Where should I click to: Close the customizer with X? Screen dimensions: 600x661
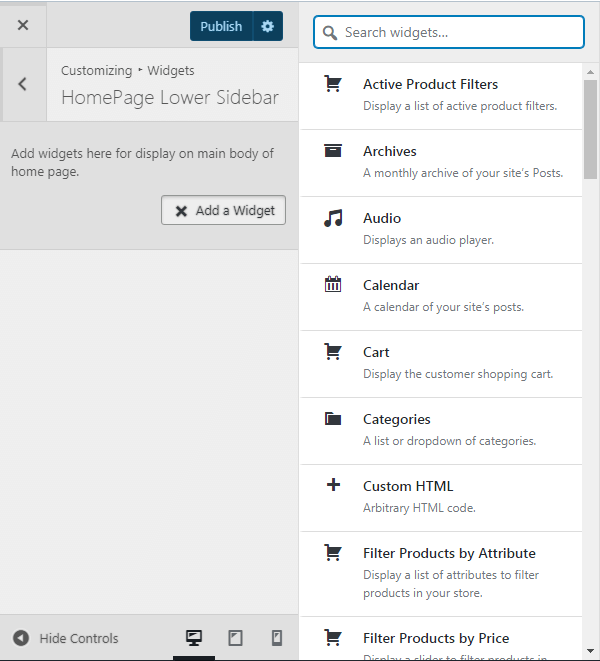(x=23, y=25)
